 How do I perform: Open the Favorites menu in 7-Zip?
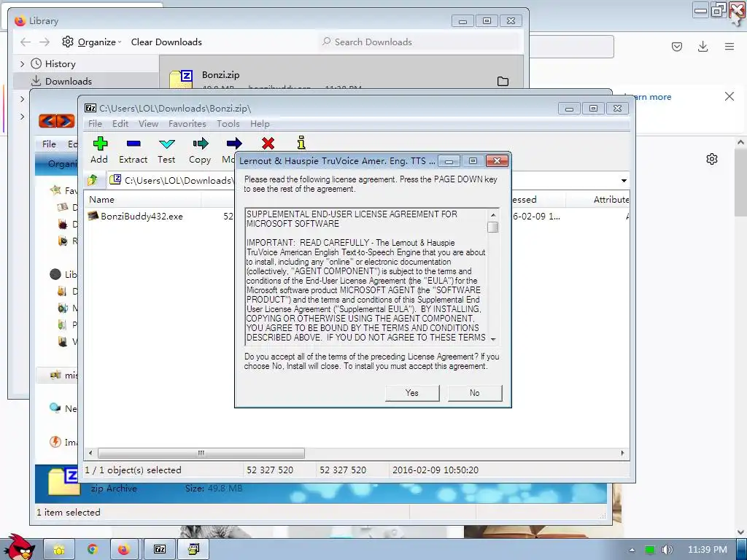(x=187, y=124)
